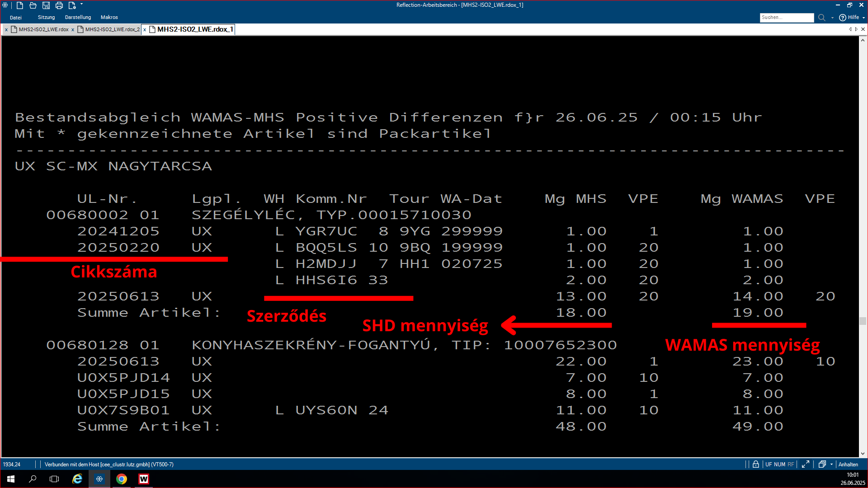
Task: Print the terminal screen with the printer icon
Action: [x=59, y=5]
